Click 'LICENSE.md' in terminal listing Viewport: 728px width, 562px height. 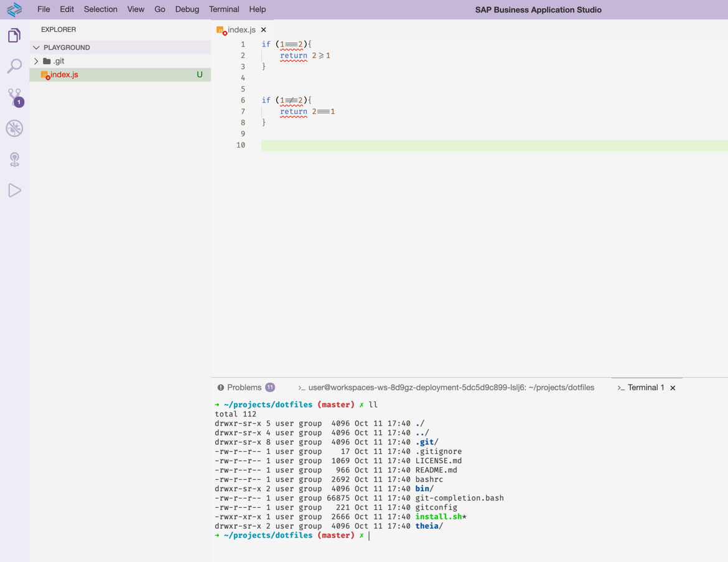click(x=438, y=461)
